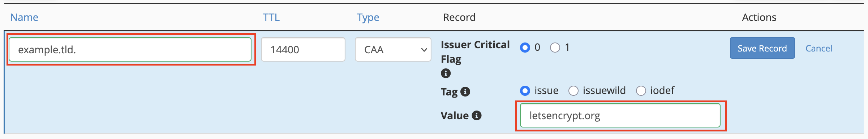Click the info icon beside Value label
Screen dimensions: 868x139
pos(477,115)
